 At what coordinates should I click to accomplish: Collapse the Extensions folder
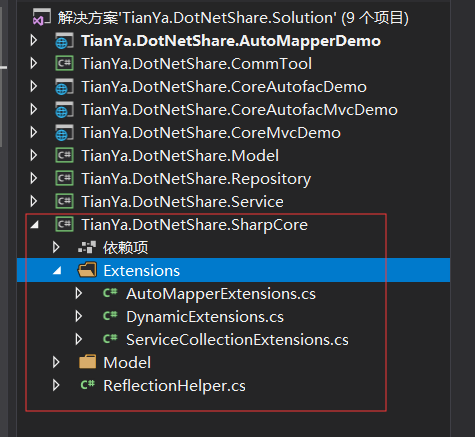(57, 271)
